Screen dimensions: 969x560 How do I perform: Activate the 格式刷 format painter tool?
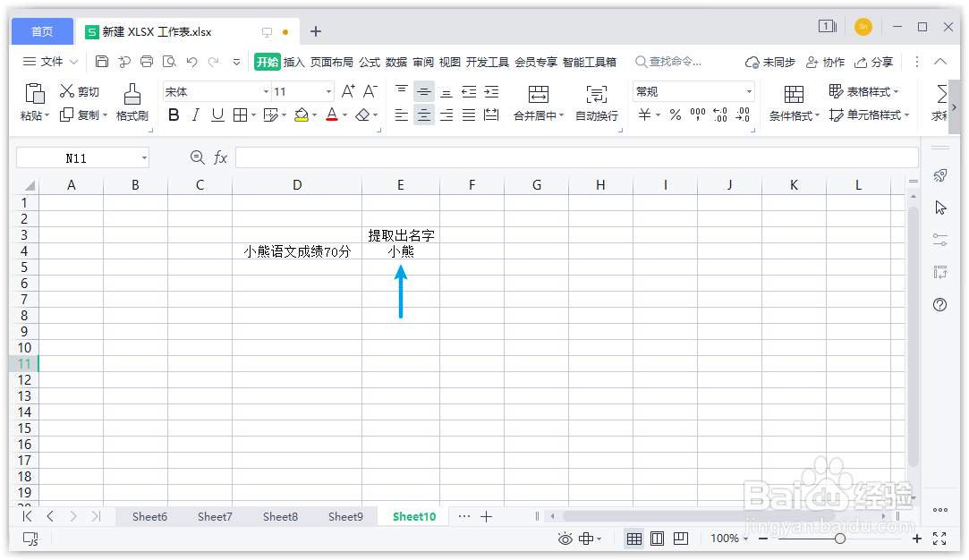(131, 100)
